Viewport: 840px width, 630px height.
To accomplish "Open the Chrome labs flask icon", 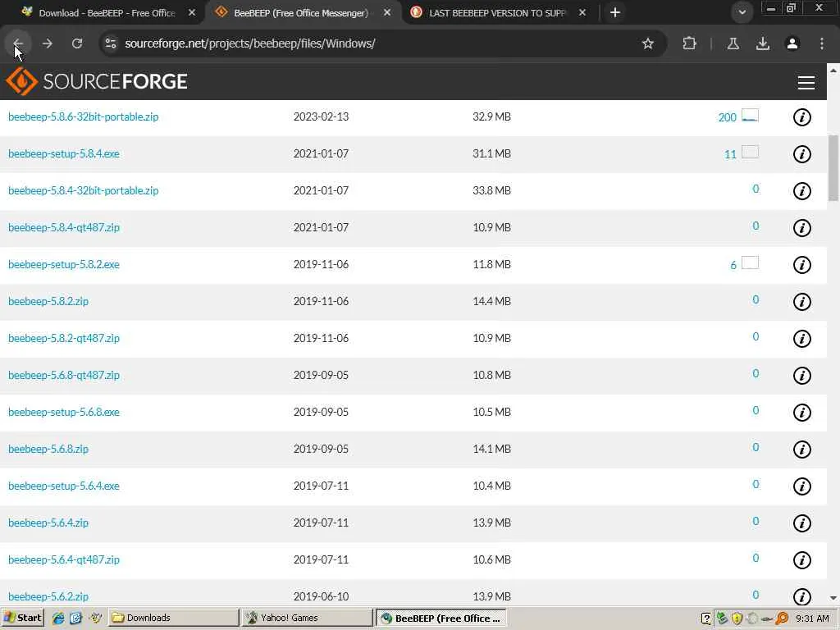I will pos(733,43).
